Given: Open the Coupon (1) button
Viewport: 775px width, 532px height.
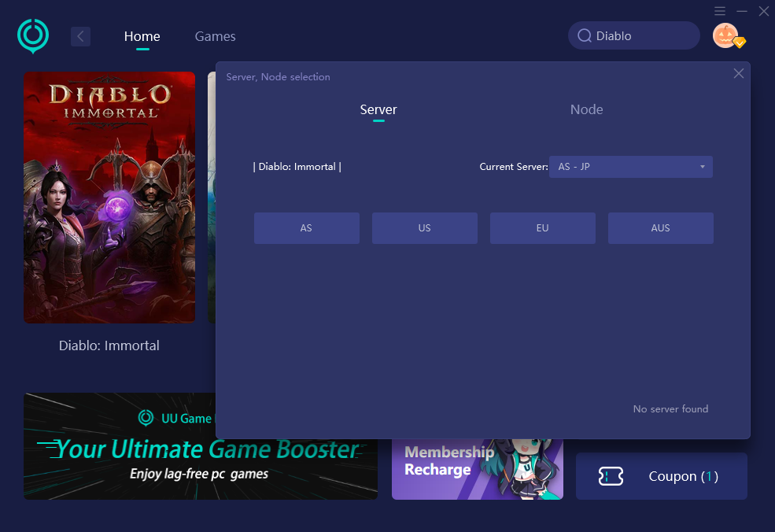Looking at the screenshot, I should [x=662, y=476].
